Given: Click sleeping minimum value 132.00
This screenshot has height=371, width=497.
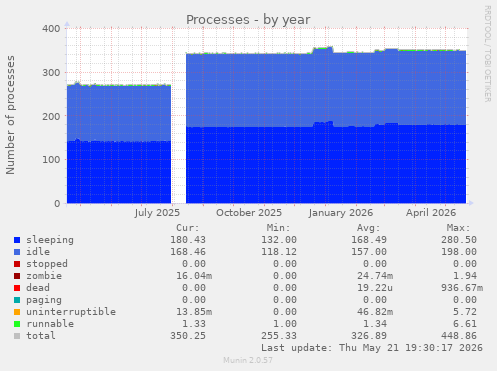Looking at the screenshot, I should [279, 240].
